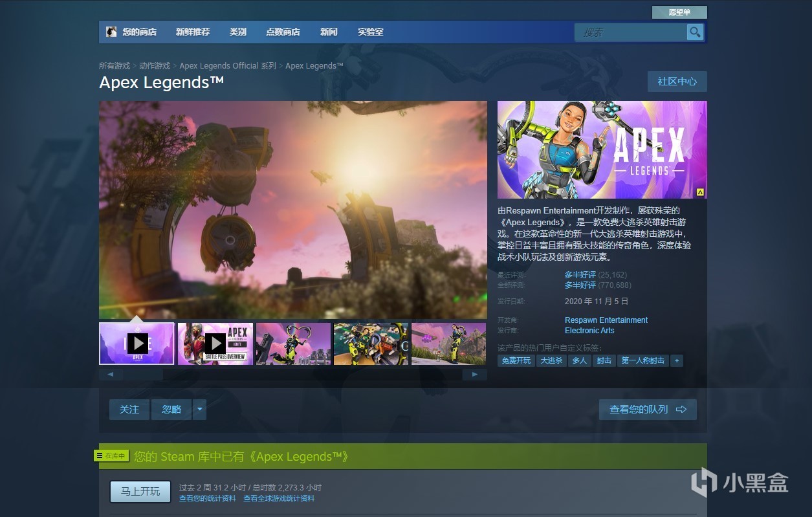The width and height of the screenshot is (812, 517).
Task: Select the 射击 tag
Action: tap(604, 360)
